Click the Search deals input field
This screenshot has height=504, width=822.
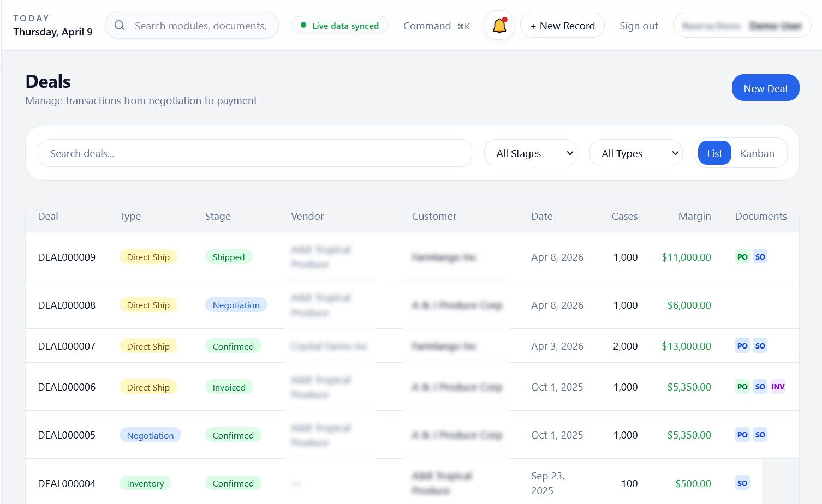point(254,153)
